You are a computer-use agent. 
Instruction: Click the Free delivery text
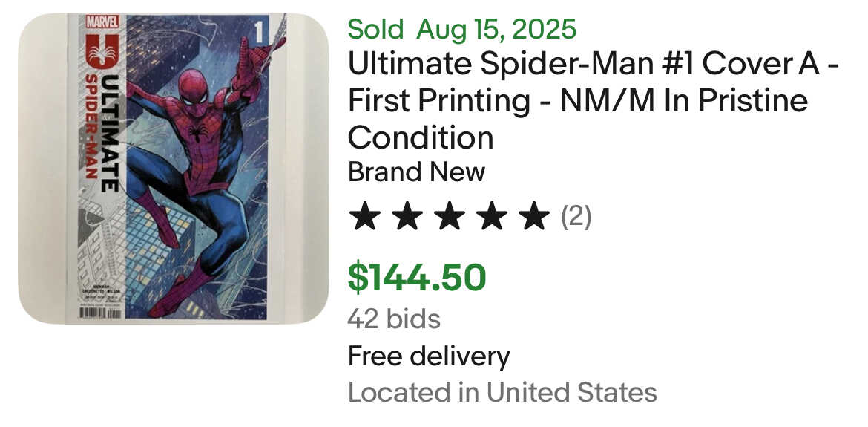429,356
